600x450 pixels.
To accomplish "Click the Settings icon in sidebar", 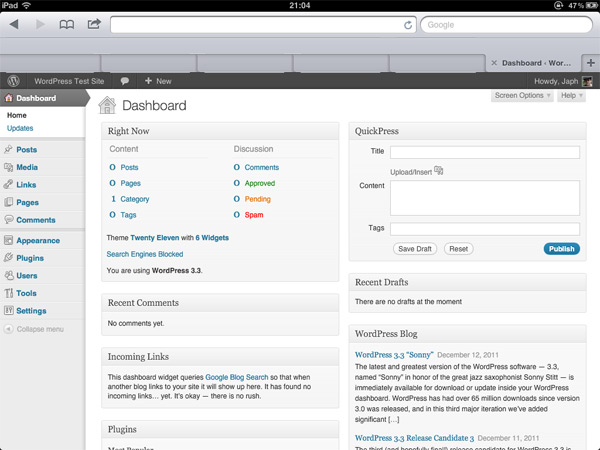I will coord(8,310).
